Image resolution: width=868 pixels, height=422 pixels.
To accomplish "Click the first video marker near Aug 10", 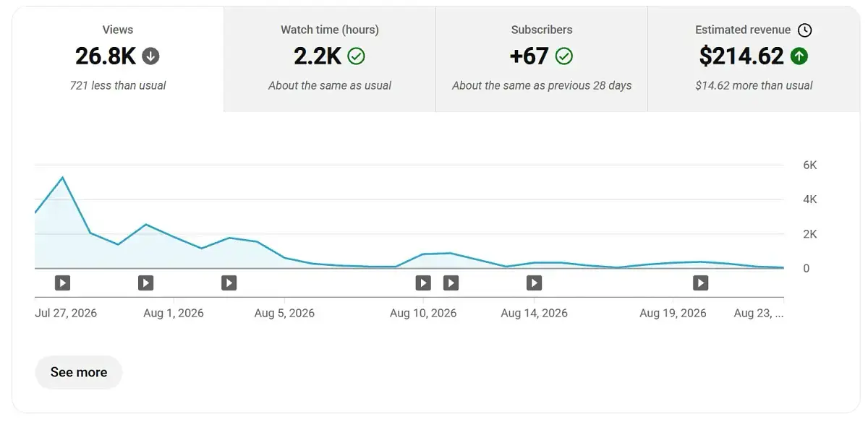I will (x=423, y=283).
